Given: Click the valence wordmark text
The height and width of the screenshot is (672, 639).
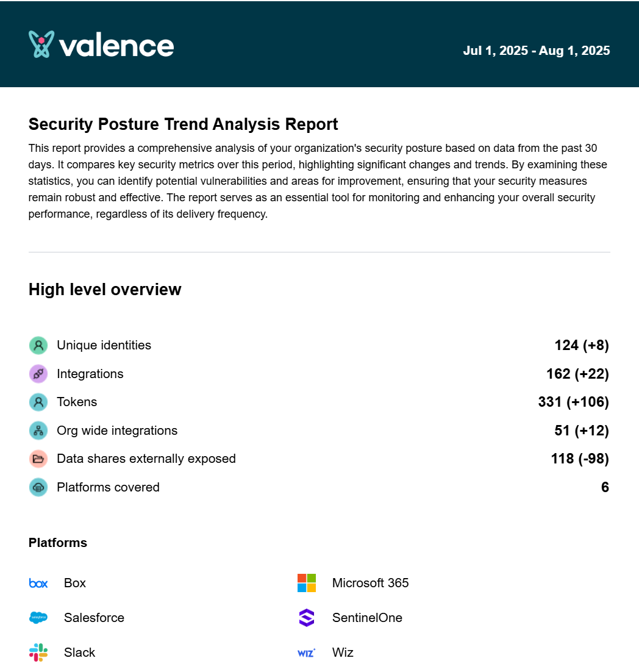Looking at the screenshot, I should [x=116, y=45].
